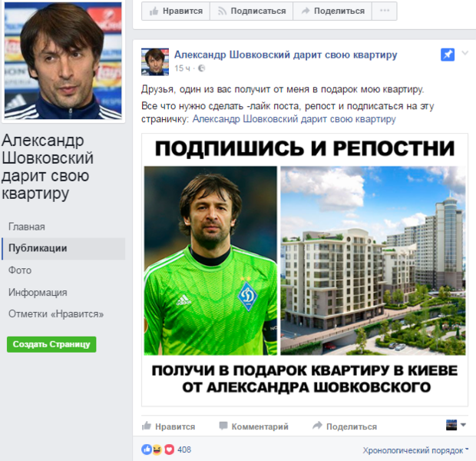Open the post options chevron menu
Screen dimensions: 476x461
tap(465, 53)
